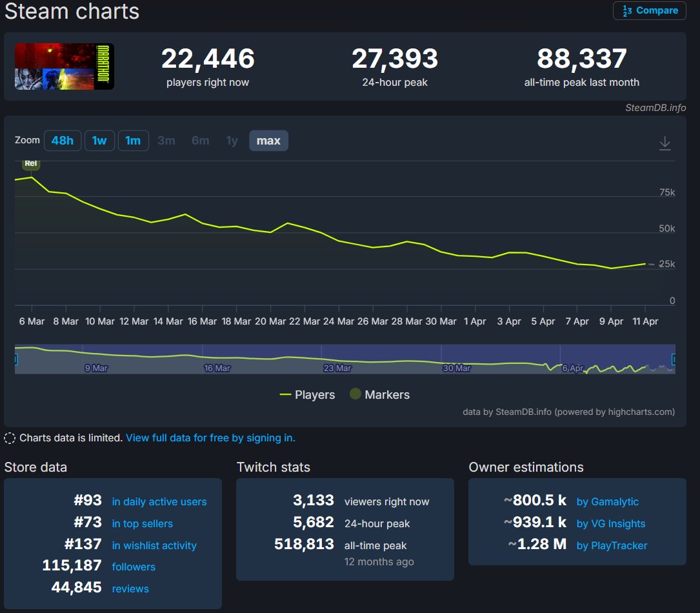Open the Marathon game thumbnail
The height and width of the screenshot is (613, 700).
click(x=65, y=66)
